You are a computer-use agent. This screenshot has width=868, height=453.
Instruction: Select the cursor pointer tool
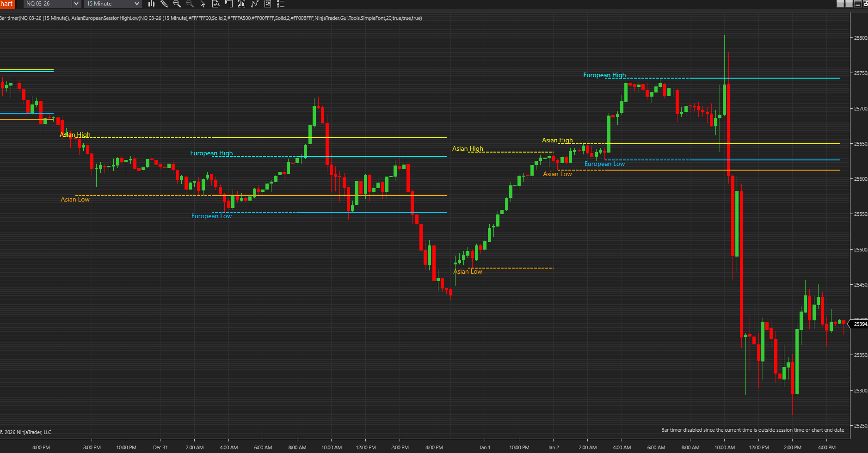pos(202,4)
